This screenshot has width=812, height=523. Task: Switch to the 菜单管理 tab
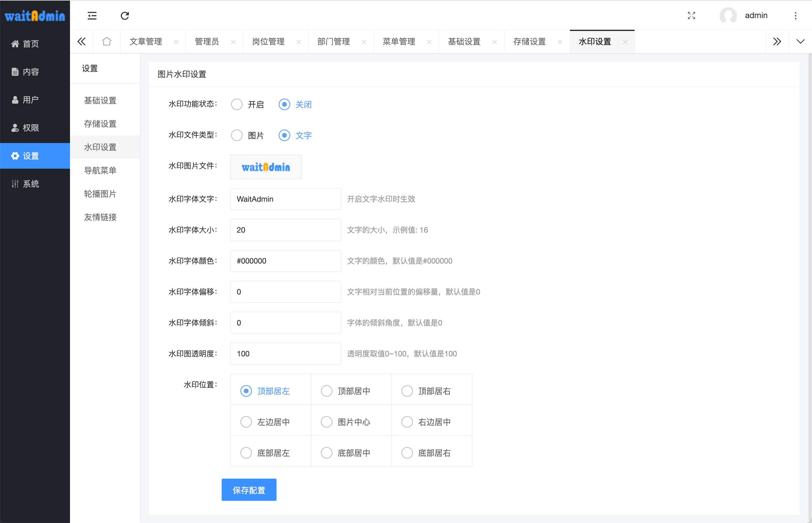(x=399, y=41)
